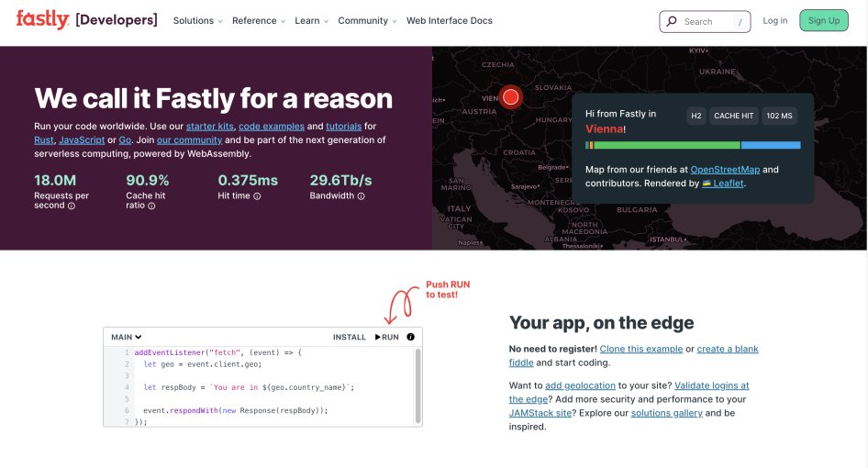Click create a blank fiddle link
Image resolution: width=868 pixels, height=468 pixels.
coord(728,349)
